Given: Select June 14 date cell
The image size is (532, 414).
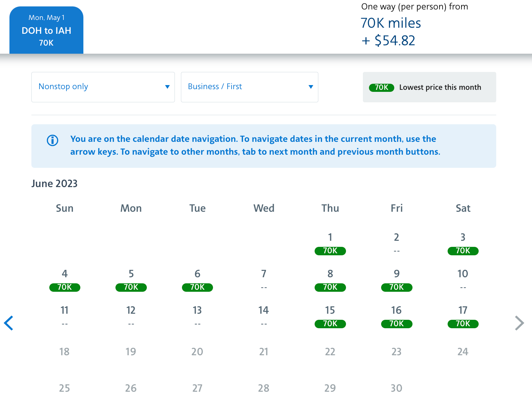Looking at the screenshot, I should (x=264, y=316).
